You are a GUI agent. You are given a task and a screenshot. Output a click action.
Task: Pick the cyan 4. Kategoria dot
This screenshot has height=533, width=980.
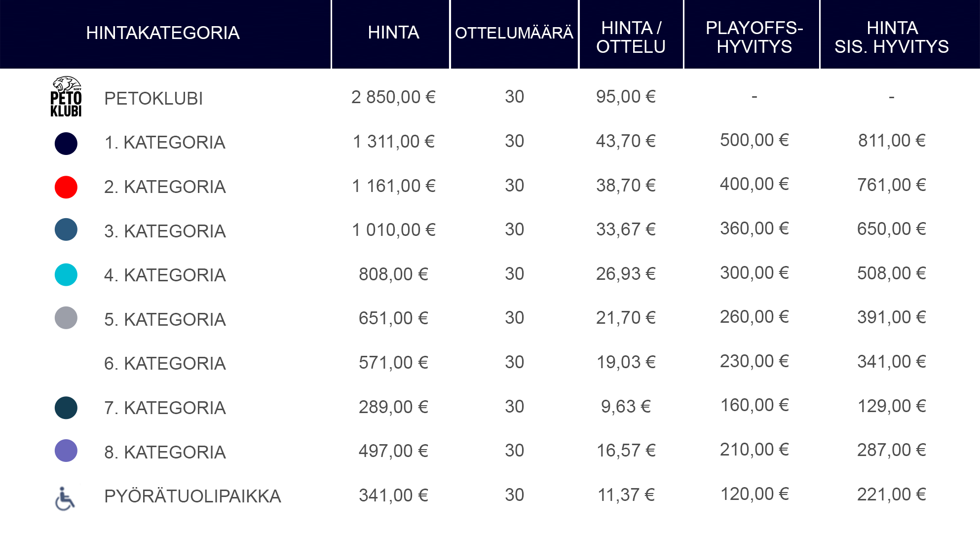[x=66, y=275]
